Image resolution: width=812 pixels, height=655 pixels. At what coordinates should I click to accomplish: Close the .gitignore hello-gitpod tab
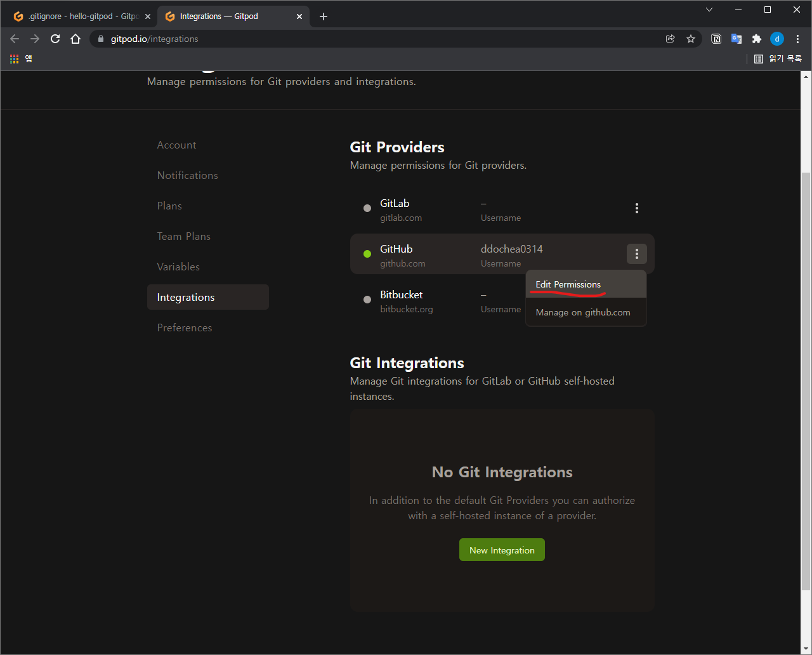tap(148, 17)
